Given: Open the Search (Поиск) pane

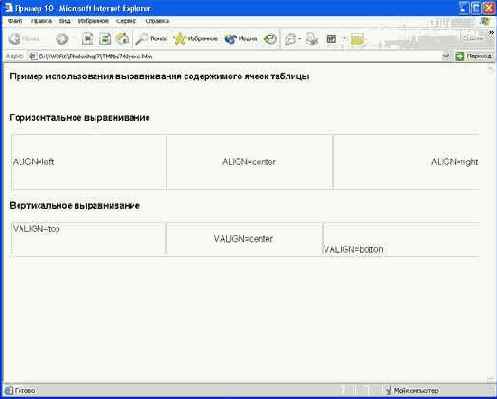Looking at the screenshot, I should [x=151, y=39].
